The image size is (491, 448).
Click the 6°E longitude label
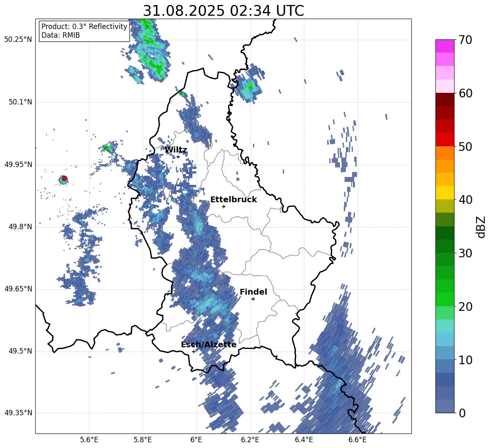pyautogui.click(x=196, y=440)
